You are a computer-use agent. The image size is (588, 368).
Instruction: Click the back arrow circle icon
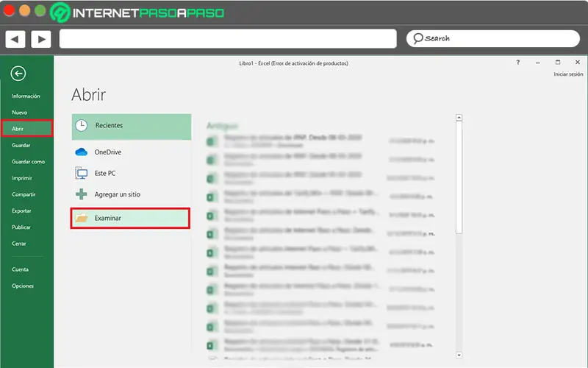click(x=18, y=73)
